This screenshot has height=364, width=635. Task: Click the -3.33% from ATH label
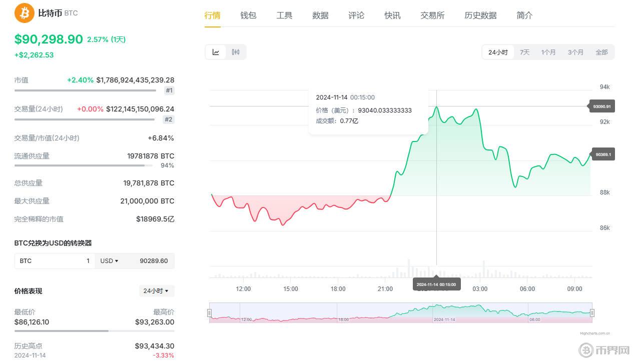pos(164,355)
